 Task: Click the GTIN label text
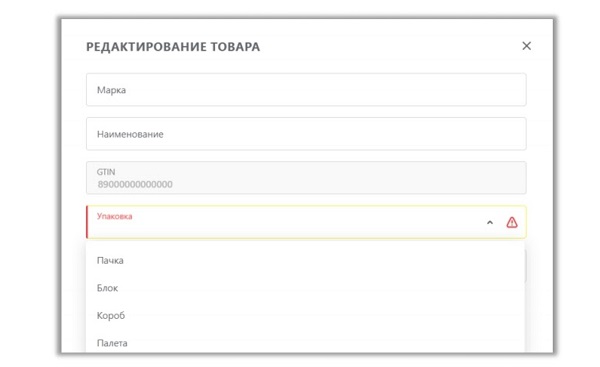point(106,172)
